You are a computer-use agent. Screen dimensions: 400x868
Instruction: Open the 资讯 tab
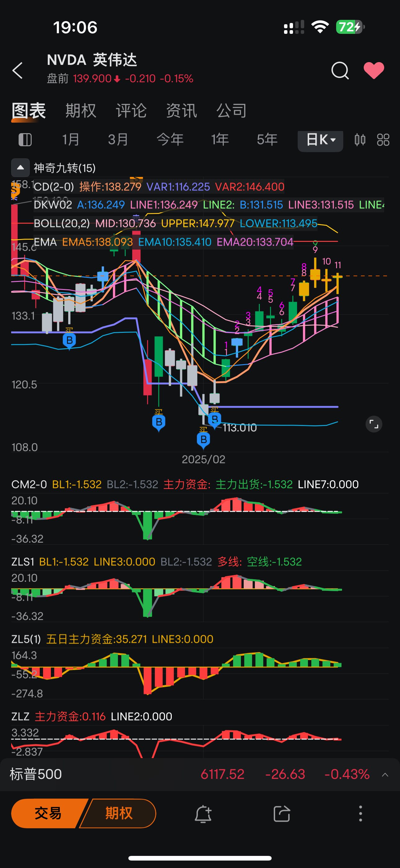click(x=181, y=111)
